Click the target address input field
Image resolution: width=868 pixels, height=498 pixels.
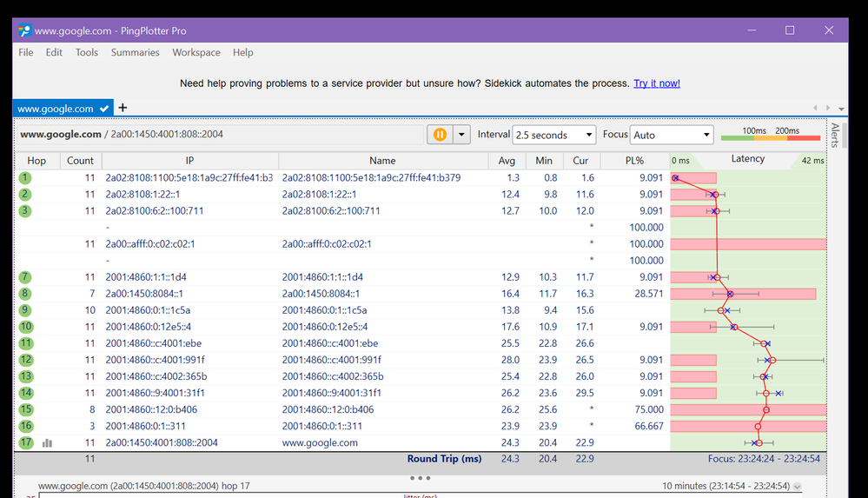[x=221, y=135]
